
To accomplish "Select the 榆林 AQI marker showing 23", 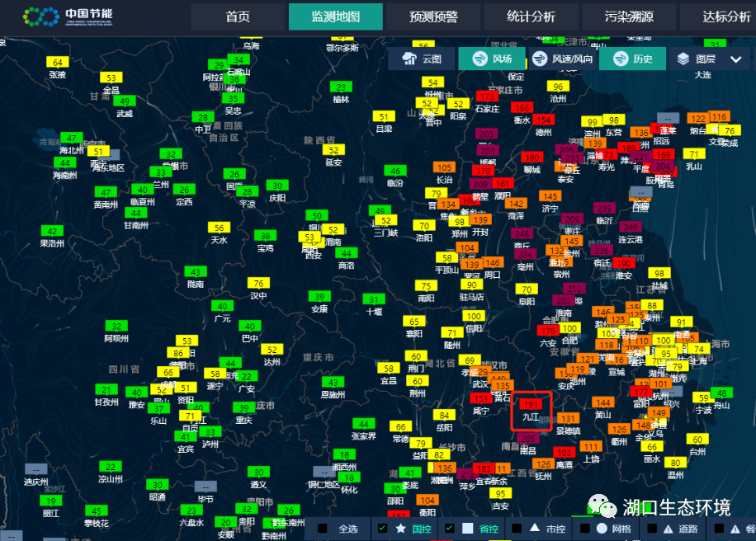I will tap(340, 87).
